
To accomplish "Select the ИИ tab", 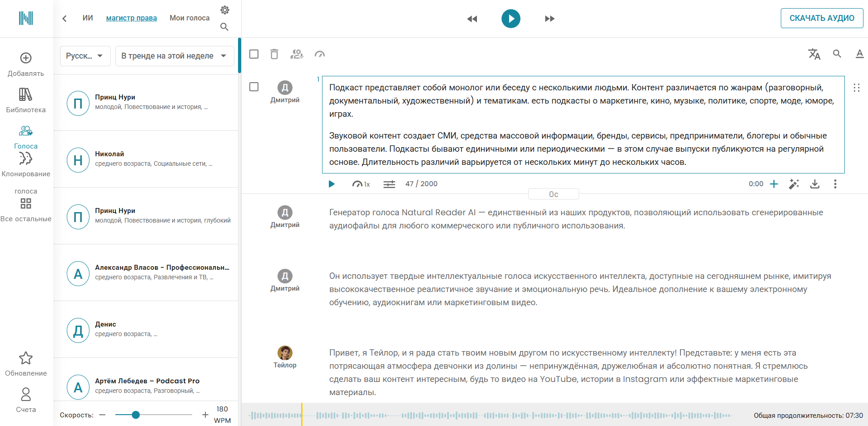I will tap(88, 18).
